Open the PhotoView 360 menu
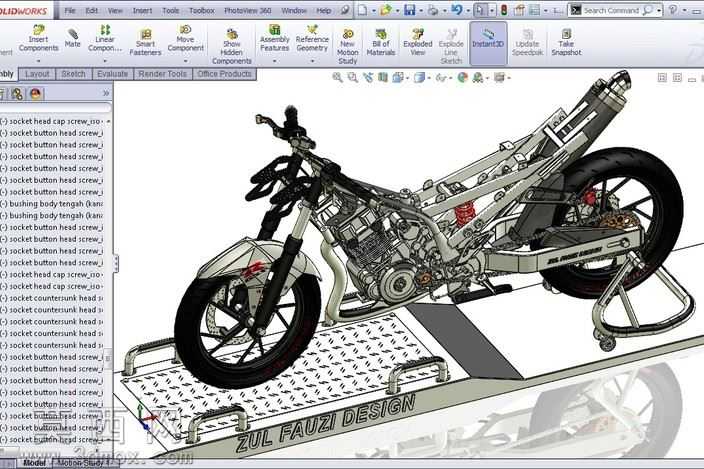The image size is (704, 469). [248, 10]
